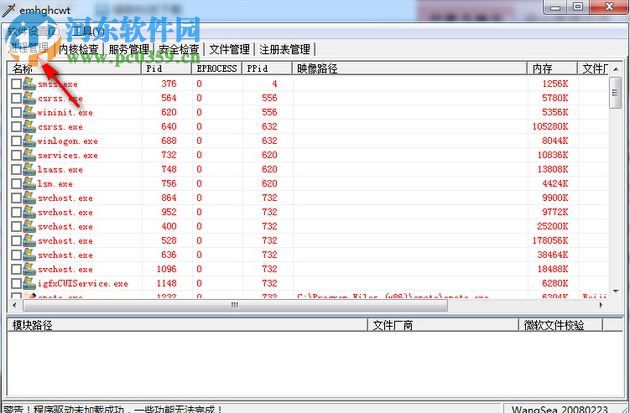630x413 pixels.
Task: Click the process list scroll up arrow
Action: point(616,70)
